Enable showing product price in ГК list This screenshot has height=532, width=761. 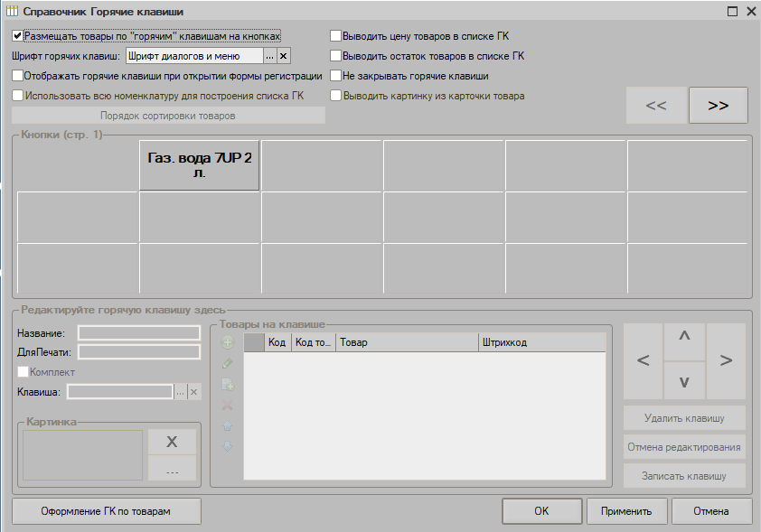click(336, 36)
